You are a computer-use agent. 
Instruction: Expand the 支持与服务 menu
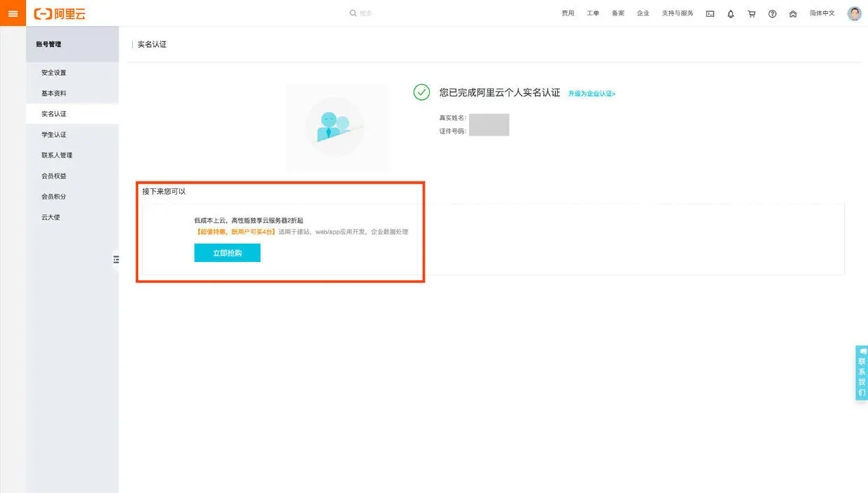[x=678, y=13]
